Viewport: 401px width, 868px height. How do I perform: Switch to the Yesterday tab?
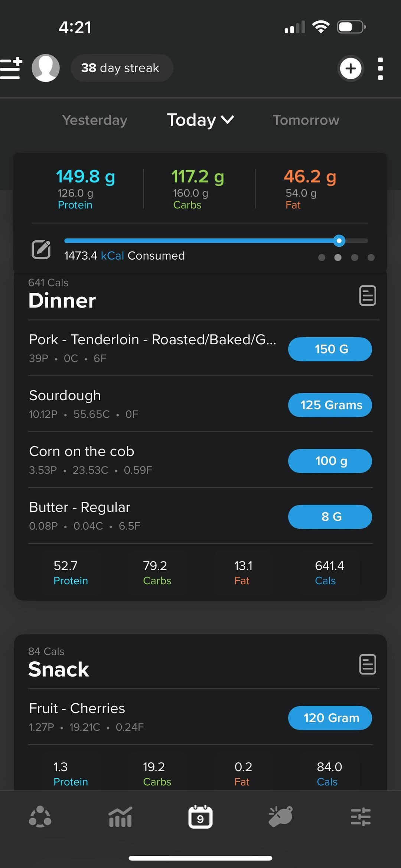[95, 120]
